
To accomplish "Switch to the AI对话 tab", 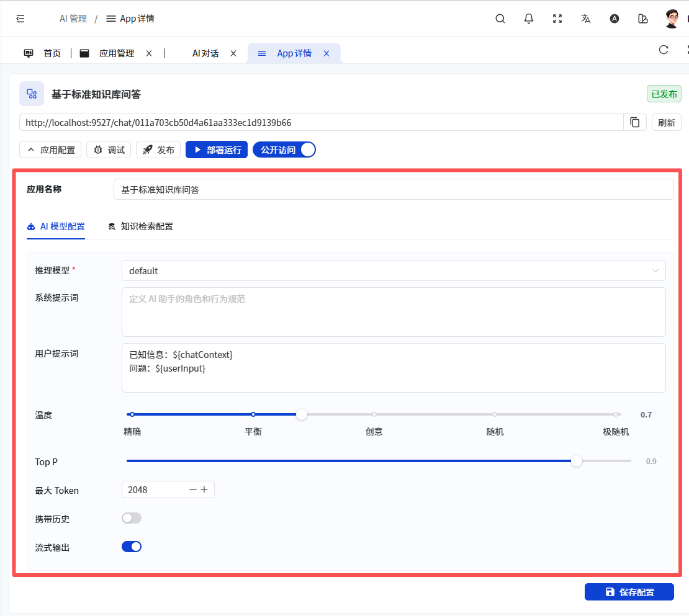I will pos(205,53).
